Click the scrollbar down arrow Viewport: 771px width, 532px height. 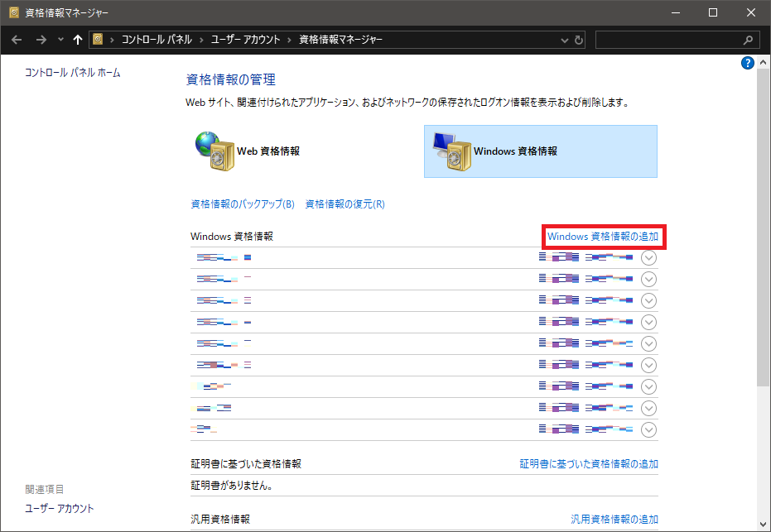point(764,525)
